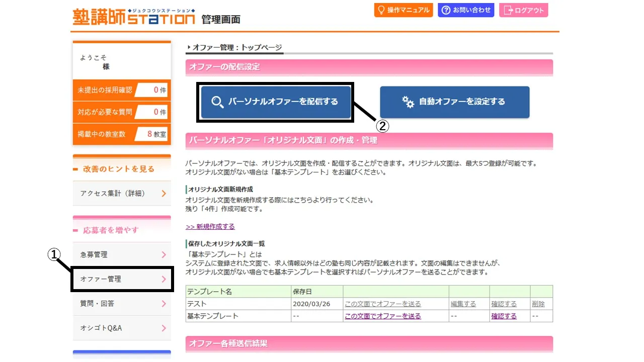Click the logout arrow icon
The width and height of the screenshot is (644, 362).
(508, 10)
